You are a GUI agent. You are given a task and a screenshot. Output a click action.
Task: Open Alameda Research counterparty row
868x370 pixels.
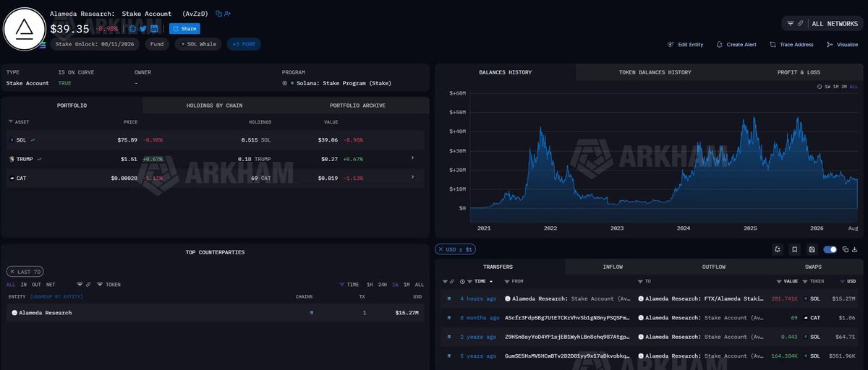point(215,313)
